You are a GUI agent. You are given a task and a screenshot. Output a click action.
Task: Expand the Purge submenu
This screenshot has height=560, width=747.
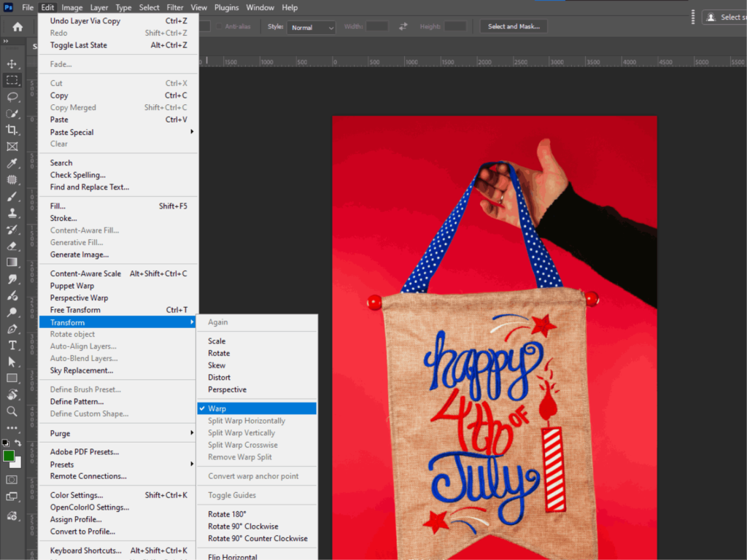point(118,433)
